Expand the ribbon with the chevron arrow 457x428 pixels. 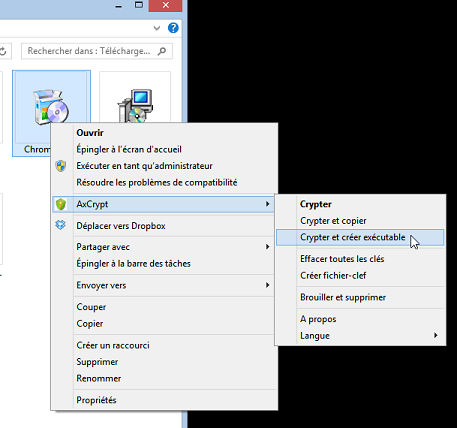(x=157, y=28)
